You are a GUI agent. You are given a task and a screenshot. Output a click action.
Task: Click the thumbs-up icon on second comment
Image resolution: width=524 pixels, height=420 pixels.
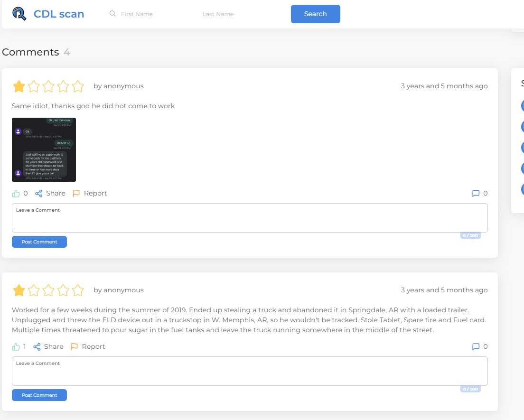(x=16, y=347)
